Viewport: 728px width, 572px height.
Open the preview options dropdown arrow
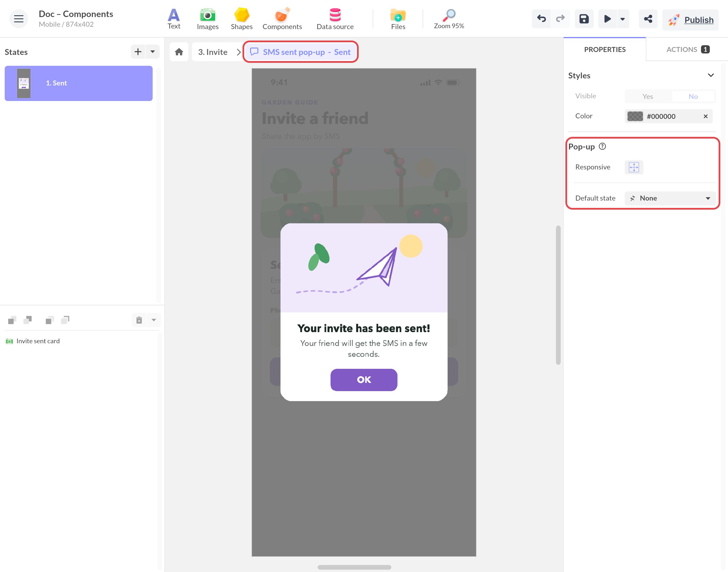click(623, 19)
